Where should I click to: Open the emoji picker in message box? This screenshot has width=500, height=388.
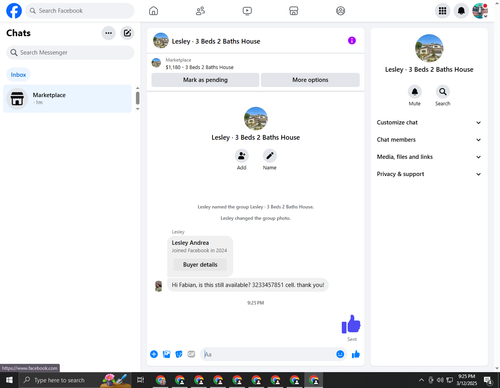pos(340,354)
